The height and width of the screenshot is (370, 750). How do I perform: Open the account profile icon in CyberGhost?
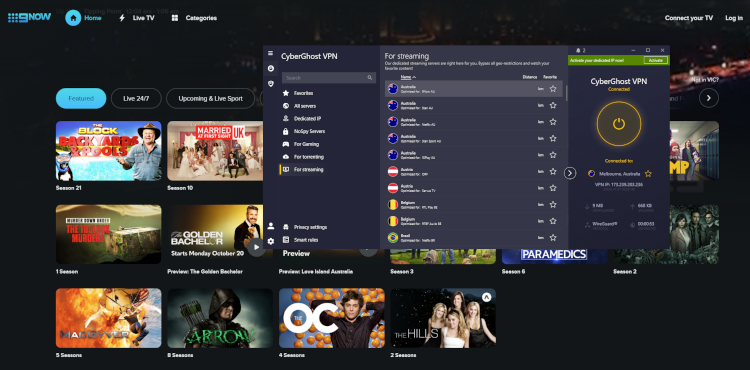[271, 226]
